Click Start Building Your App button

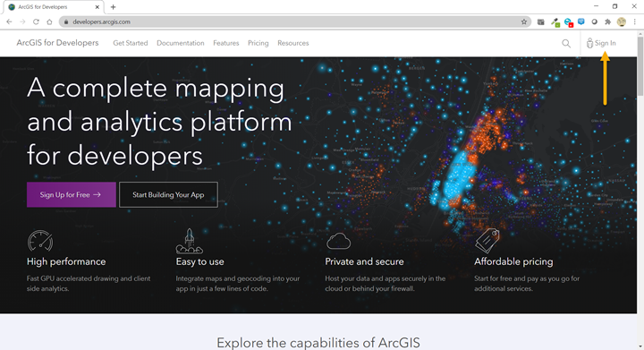click(168, 195)
